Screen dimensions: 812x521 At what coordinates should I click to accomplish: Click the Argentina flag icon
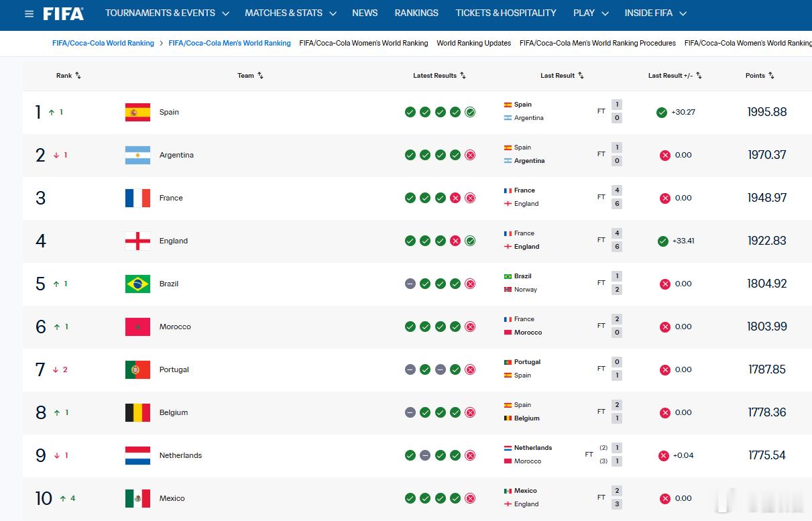click(137, 155)
